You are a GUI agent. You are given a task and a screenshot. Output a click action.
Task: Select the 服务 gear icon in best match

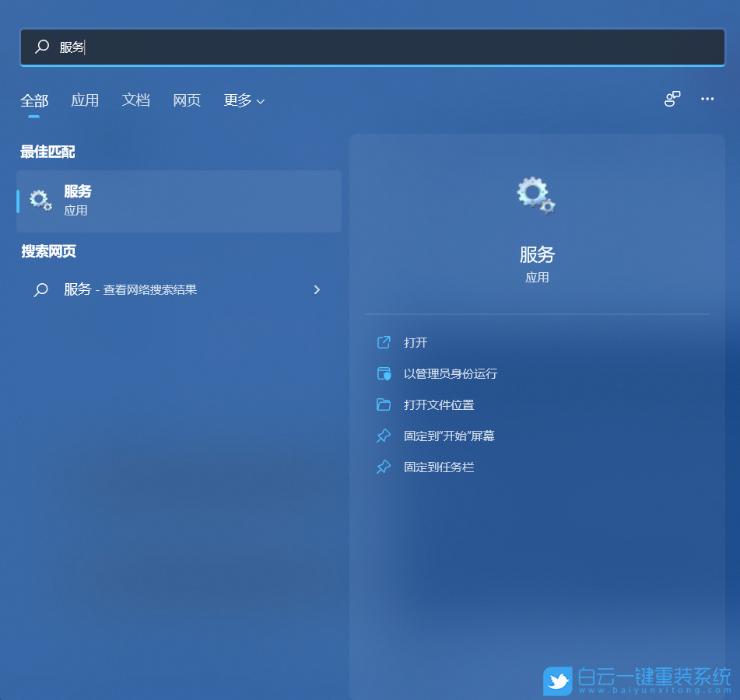40,200
